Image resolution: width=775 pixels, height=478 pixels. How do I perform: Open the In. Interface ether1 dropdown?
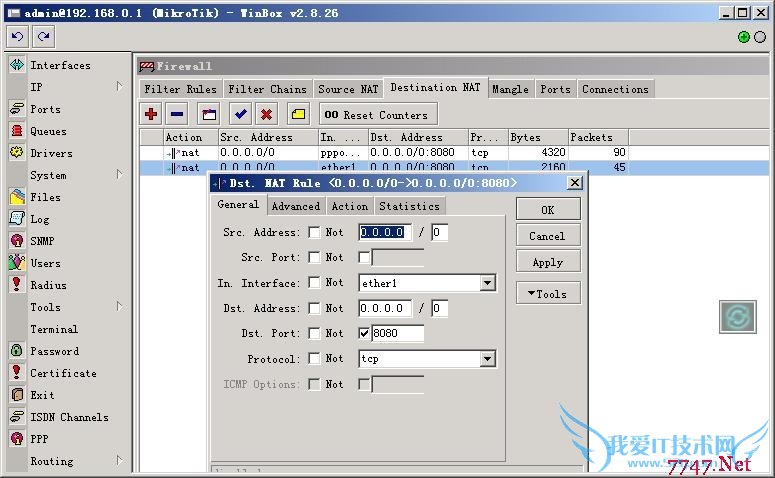487,283
